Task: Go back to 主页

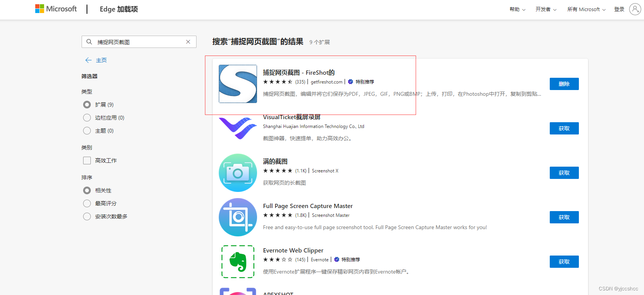Action: (101, 60)
